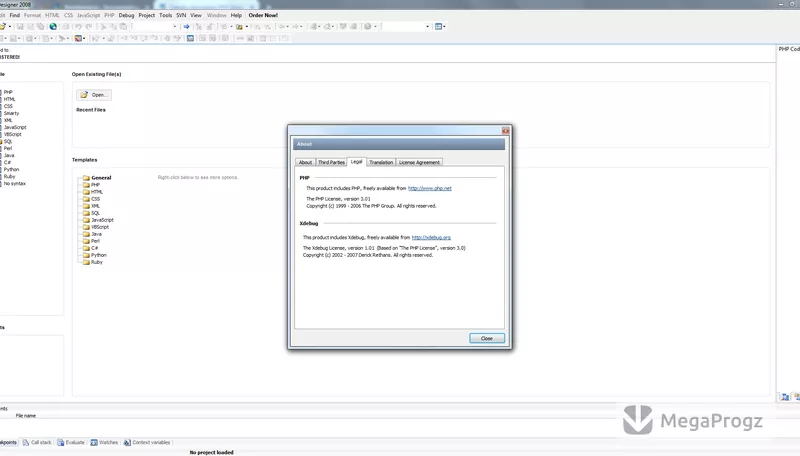The height and width of the screenshot is (456, 800).
Task: Click the blue right-arrow toolbar icon
Action: coord(187,27)
